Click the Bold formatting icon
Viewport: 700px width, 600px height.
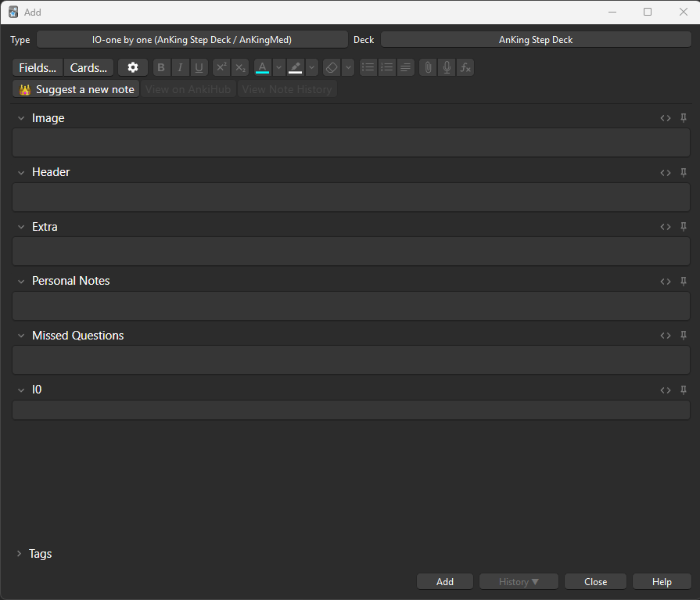click(x=161, y=68)
